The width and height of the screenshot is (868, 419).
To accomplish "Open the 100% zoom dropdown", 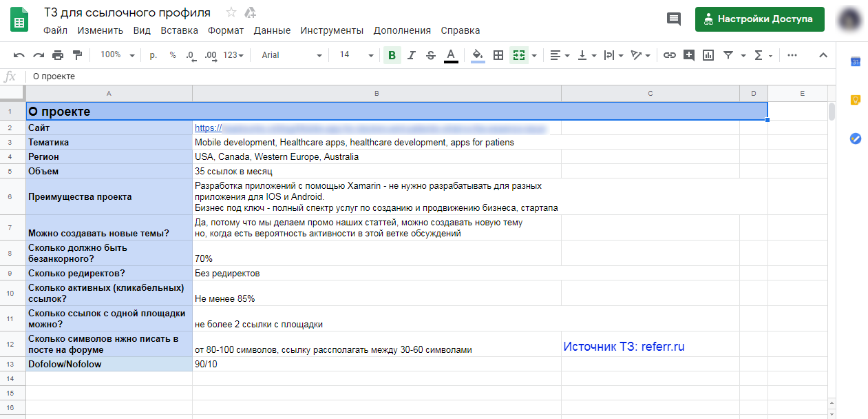I will [117, 55].
